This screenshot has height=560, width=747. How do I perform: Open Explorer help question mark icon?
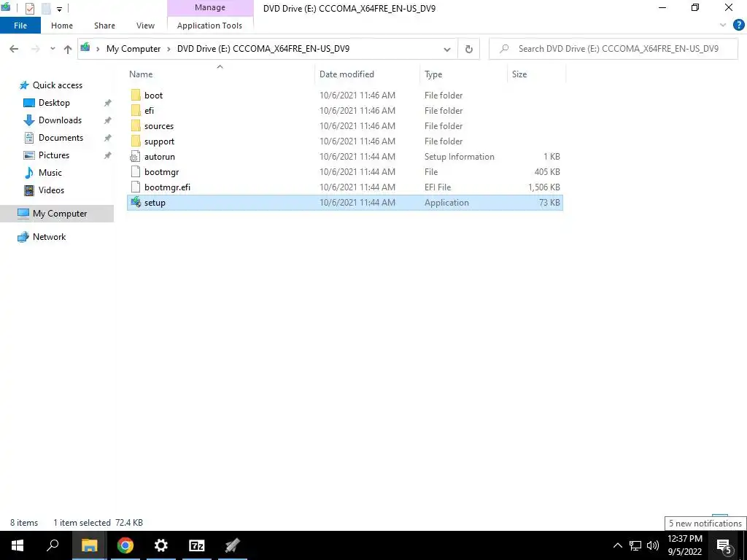(x=738, y=26)
